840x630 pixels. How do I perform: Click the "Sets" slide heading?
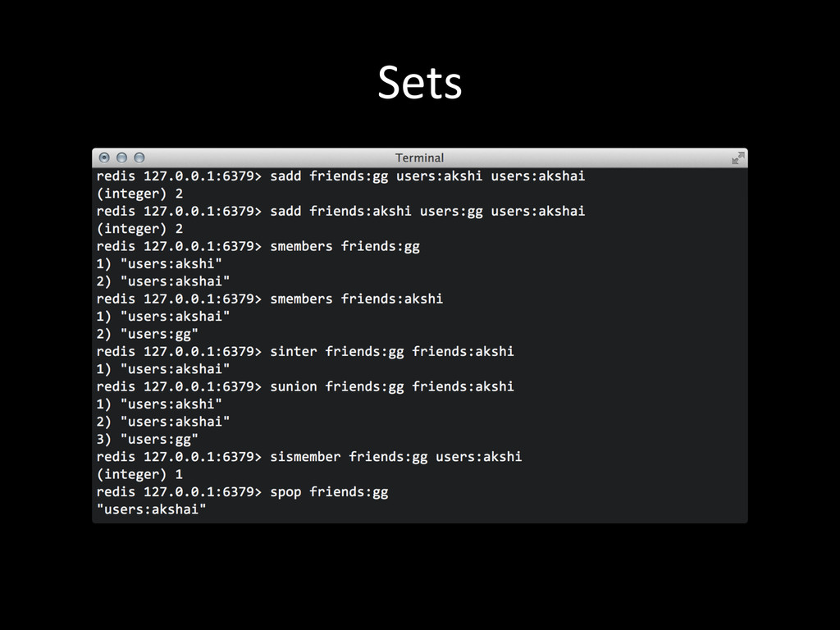tap(419, 83)
